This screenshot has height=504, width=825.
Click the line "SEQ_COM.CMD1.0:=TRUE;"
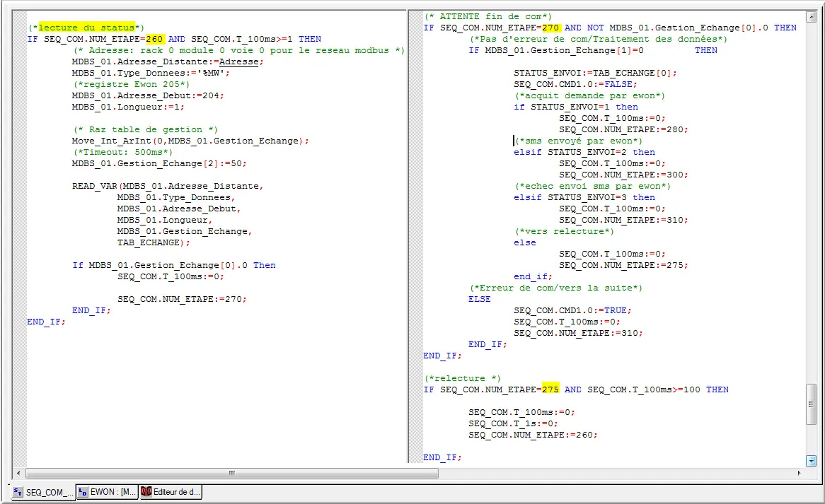[x=572, y=310]
